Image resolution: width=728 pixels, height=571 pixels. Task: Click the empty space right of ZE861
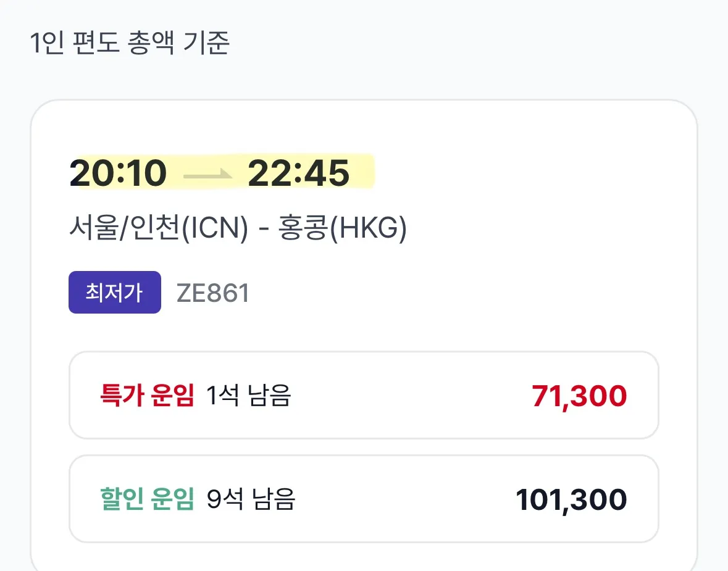tap(463, 293)
